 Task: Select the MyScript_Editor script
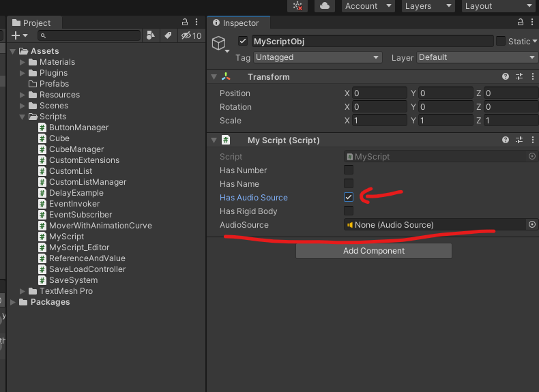(x=79, y=247)
